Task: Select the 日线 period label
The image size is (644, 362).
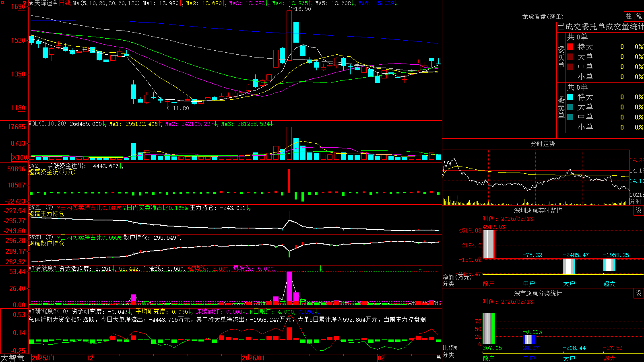Action: (65, 3)
